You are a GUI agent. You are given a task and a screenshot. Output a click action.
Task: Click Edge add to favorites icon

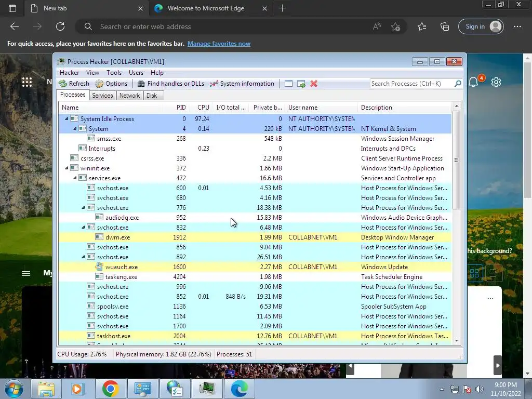tap(395, 26)
